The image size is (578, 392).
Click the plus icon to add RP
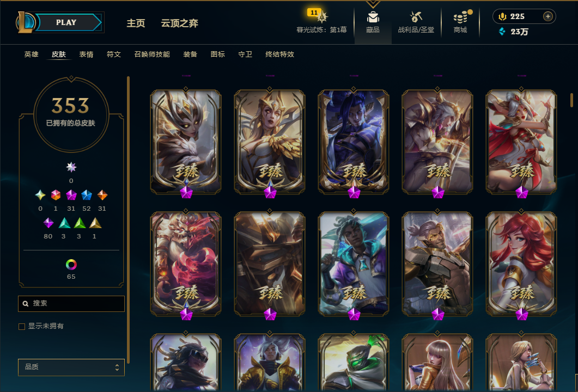point(548,16)
